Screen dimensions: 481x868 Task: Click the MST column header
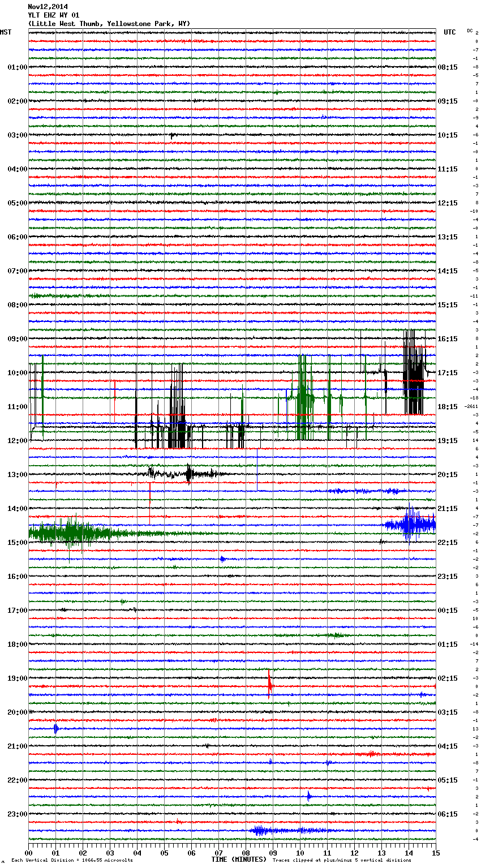pos(6,32)
